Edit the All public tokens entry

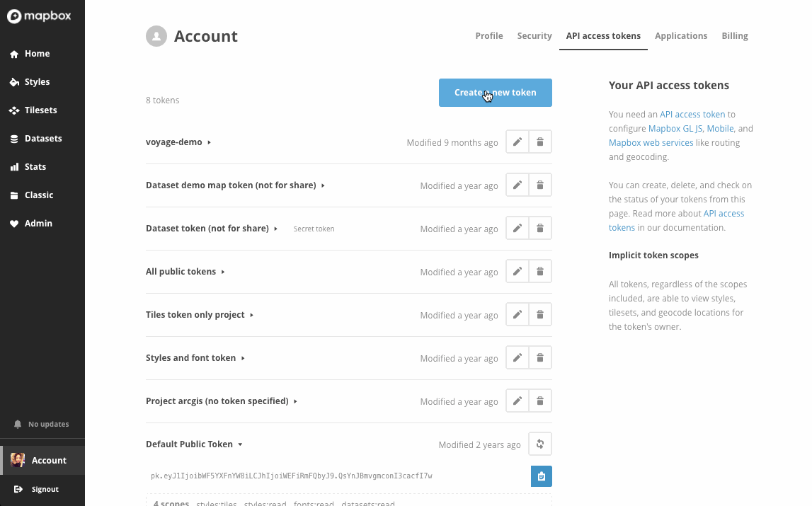[x=517, y=271]
